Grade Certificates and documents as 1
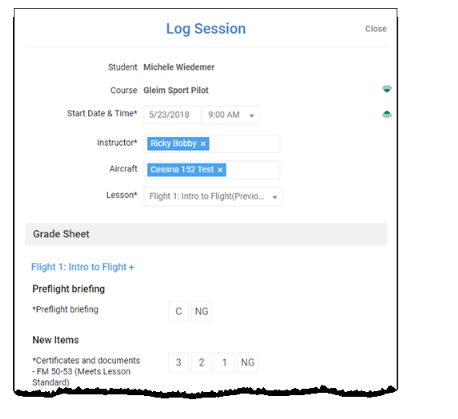458x419 pixels. pos(224,362)
